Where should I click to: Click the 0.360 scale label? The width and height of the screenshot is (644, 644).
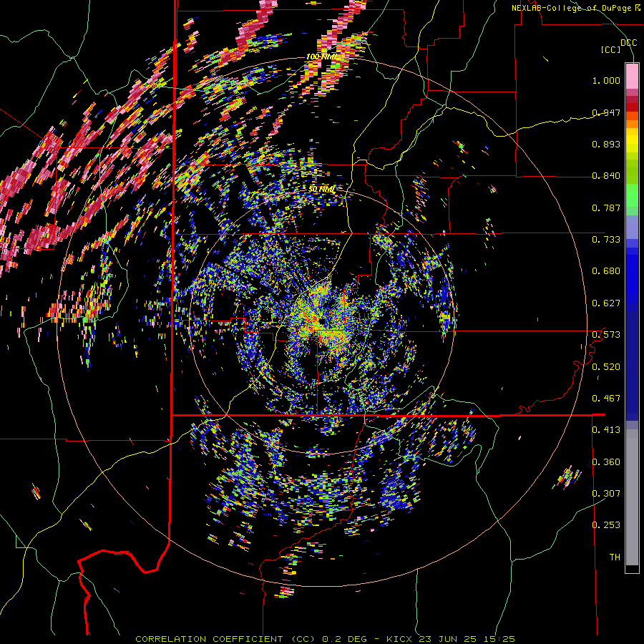point(606,462)
